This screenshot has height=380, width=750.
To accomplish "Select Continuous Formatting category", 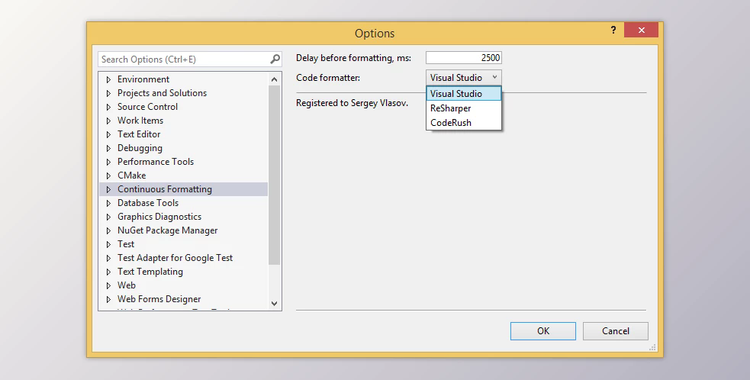I will (165, 189).
